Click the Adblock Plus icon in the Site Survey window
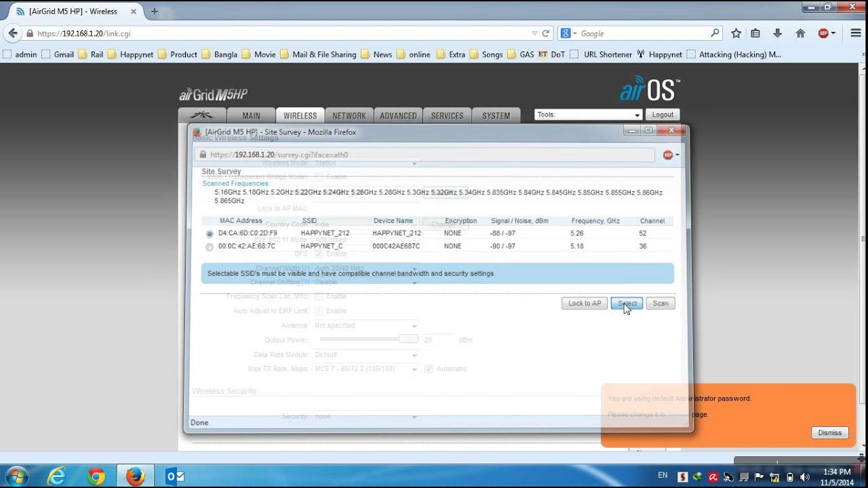Viewport: 868px width, 488px height. (x=668, y=155)
